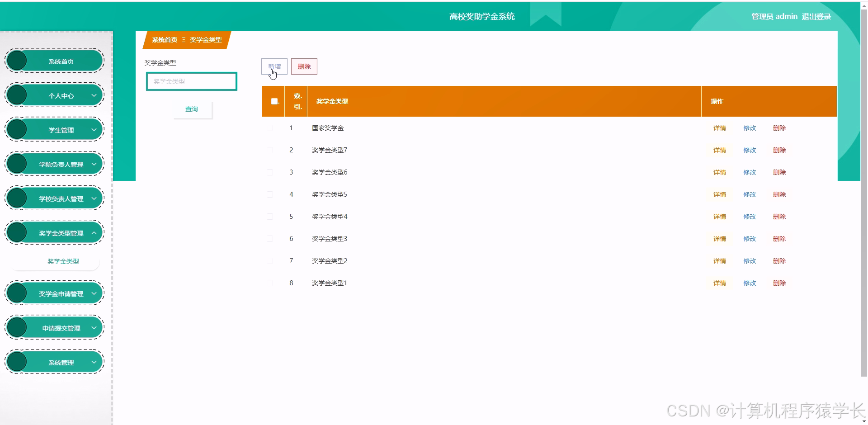Expand the 申请提交管理 menu chevron
This screenshot has width=868, height=425.
point(94,328)
